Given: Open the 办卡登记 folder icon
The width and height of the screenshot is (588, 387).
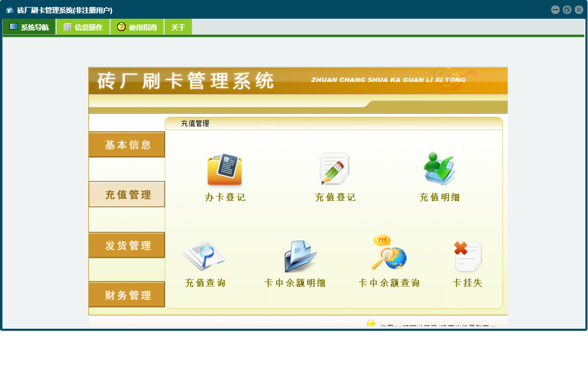Looking at the screenshot, I should (225, 169).
